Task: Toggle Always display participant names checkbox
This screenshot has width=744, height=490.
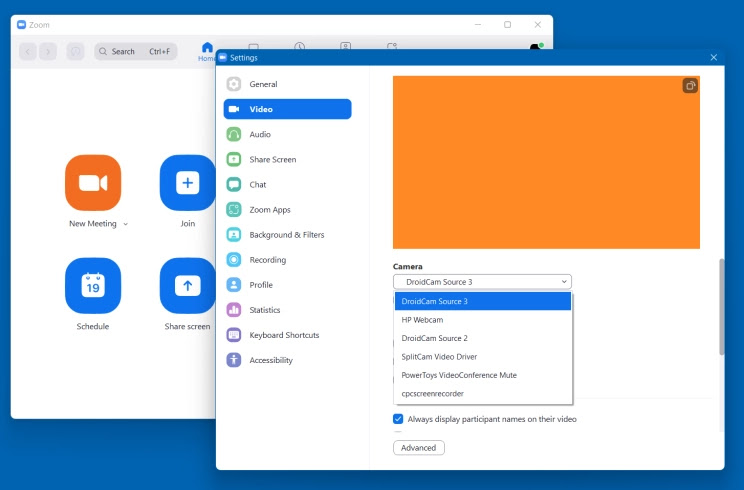Action: pos(398,419)
